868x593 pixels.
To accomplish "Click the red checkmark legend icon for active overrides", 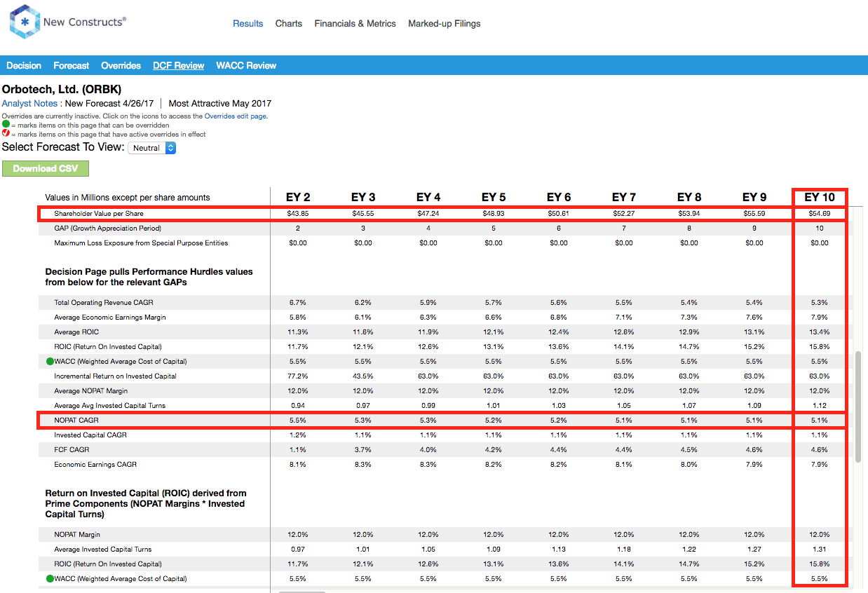I will tap(6, 134).
